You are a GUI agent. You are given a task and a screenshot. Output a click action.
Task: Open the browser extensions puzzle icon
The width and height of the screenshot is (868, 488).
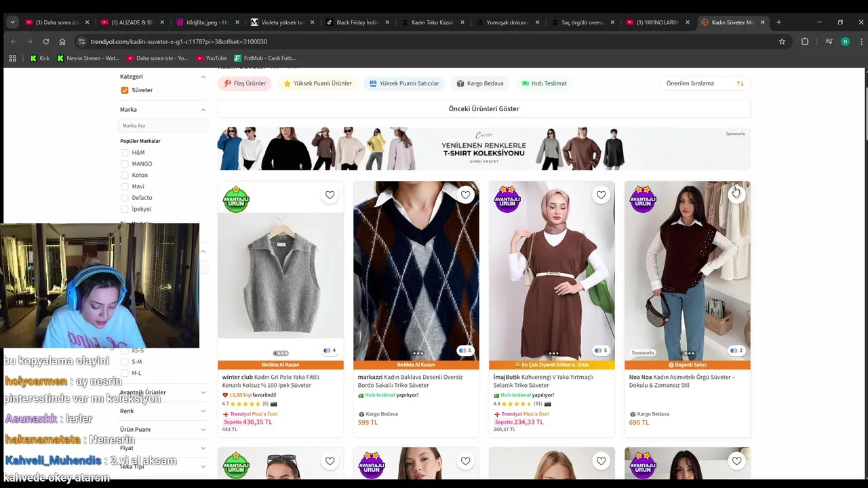tap(805, 41)
